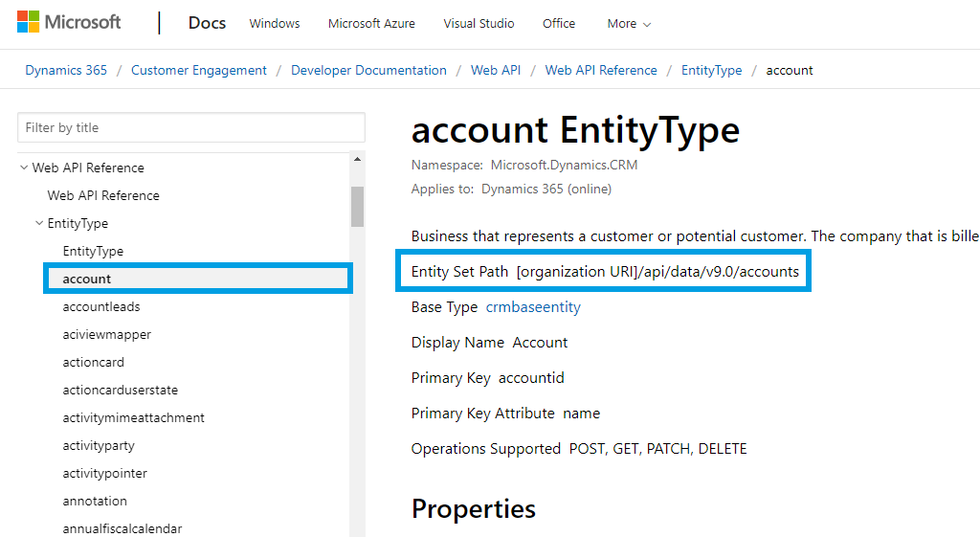Viewport: 980px width, 537px height.
Task: Focus the Filter by title box
Action: 191,127
